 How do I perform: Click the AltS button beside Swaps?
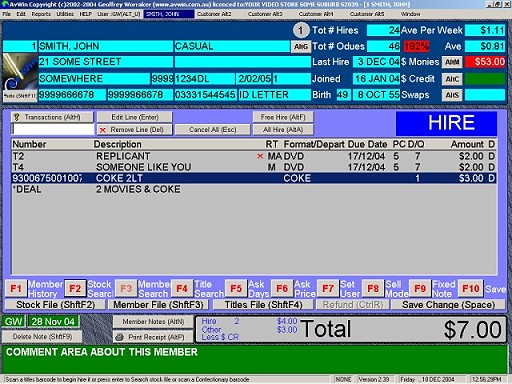click(452, 95)
